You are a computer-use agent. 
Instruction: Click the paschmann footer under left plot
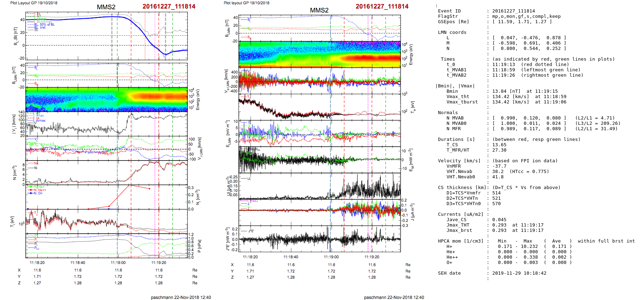click(x=181, y=298)
